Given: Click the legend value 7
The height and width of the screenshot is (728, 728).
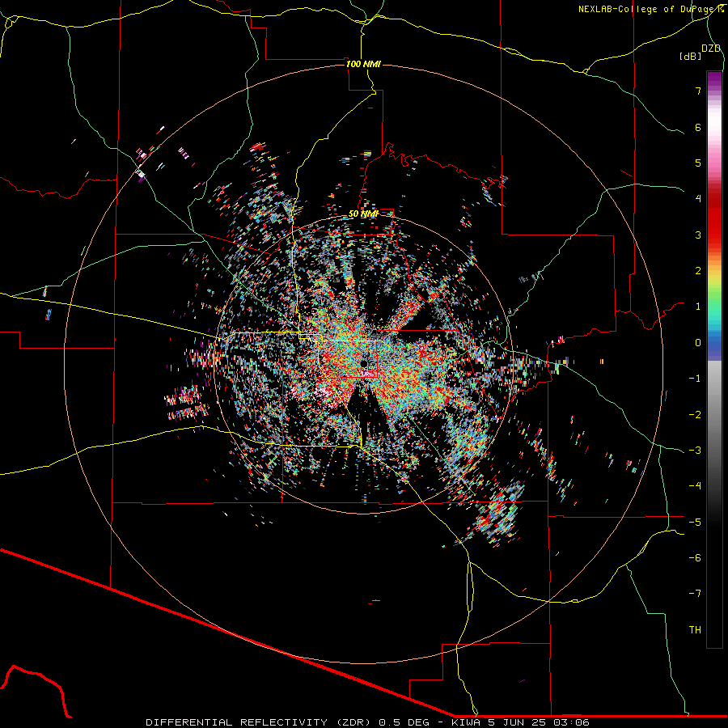Looking at the screenshot, I should (698, 91).
